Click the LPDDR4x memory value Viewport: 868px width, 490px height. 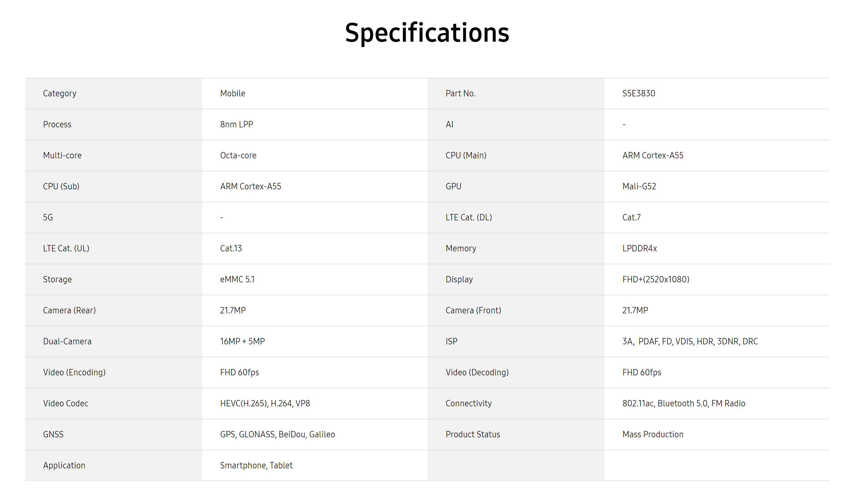(x=639, y=248)
